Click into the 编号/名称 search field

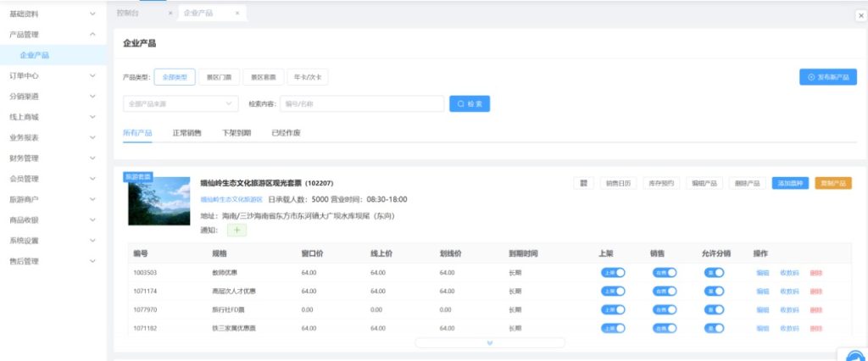(x=362, y=103)
